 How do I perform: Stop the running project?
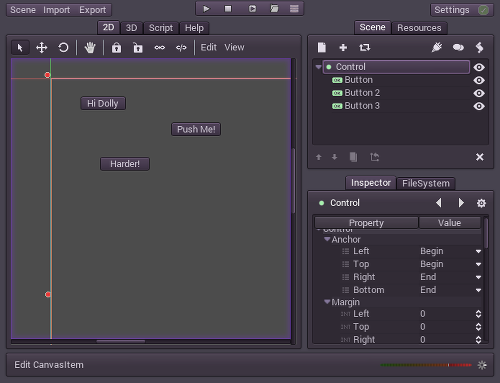pyautogui.click(x=228, y=9)
